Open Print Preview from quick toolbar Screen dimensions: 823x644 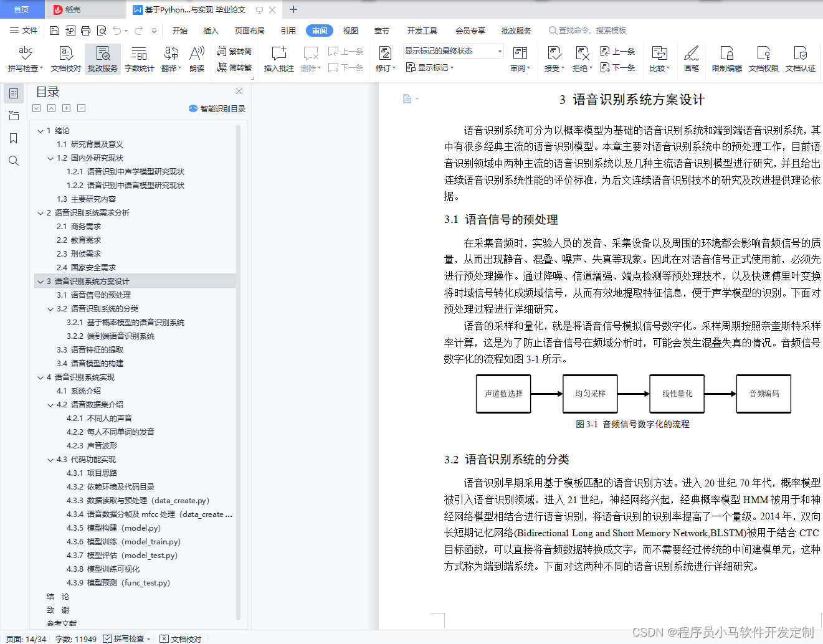tap(101, 31)
